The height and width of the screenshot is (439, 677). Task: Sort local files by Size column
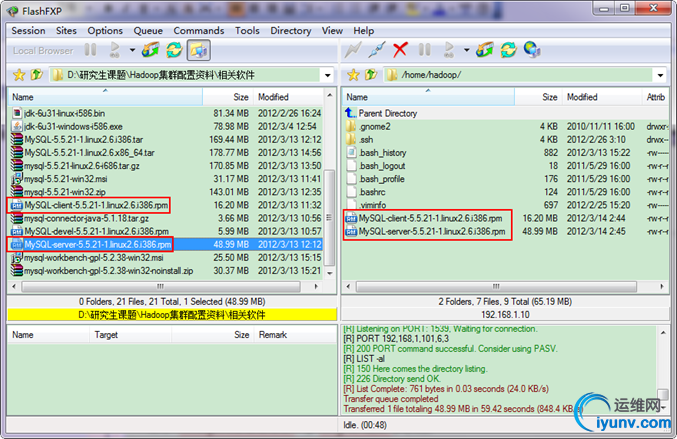228,97
